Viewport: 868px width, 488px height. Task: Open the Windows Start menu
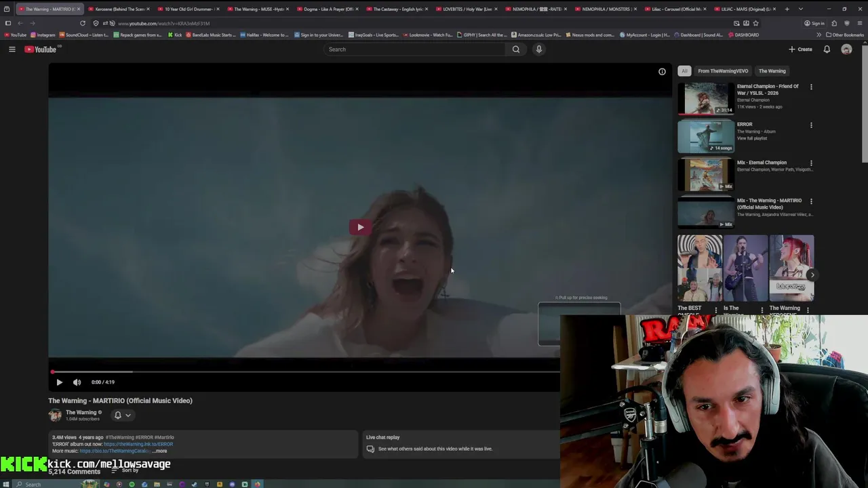pyautogui.click(x=6, y=484)
